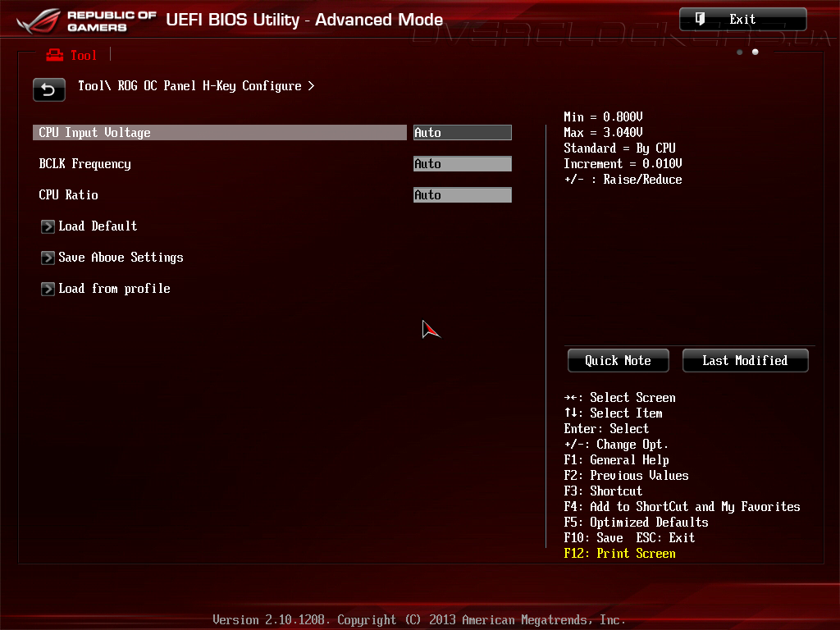Click arrow icon beside Save Above Settings
840x630 pixels.
pyautogui.click(x=48, y=258)
